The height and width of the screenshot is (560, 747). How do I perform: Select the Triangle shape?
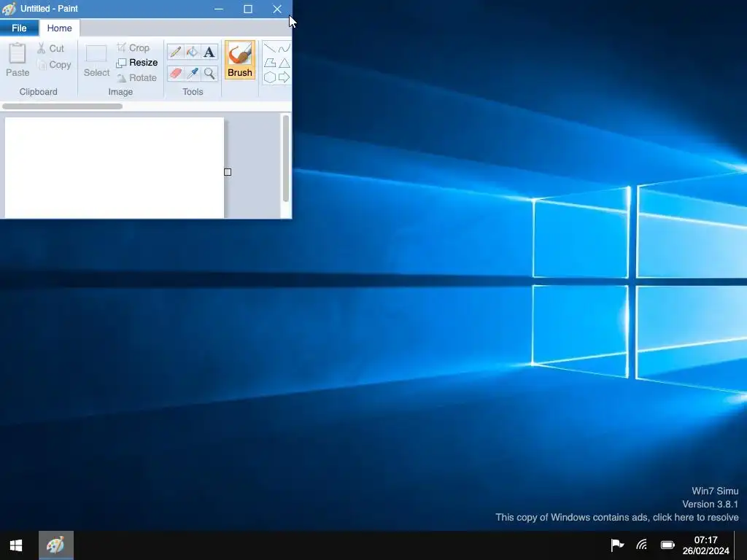tap(285, 63)
